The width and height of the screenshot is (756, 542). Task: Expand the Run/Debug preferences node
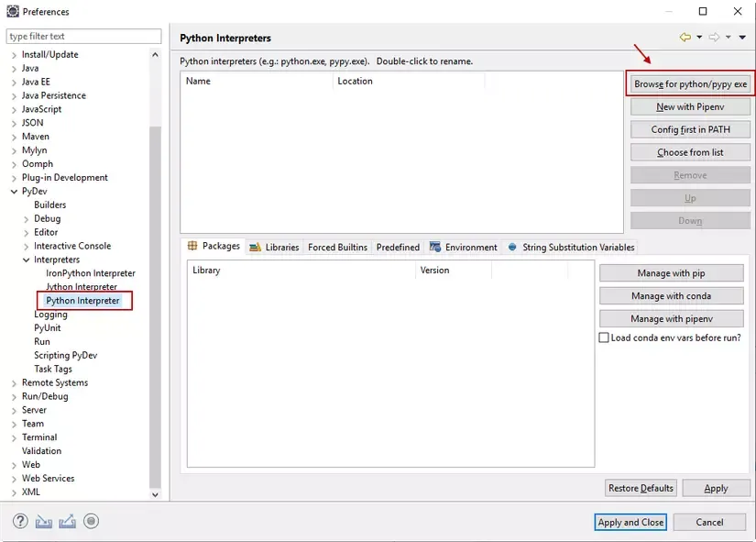pos(14,396)
